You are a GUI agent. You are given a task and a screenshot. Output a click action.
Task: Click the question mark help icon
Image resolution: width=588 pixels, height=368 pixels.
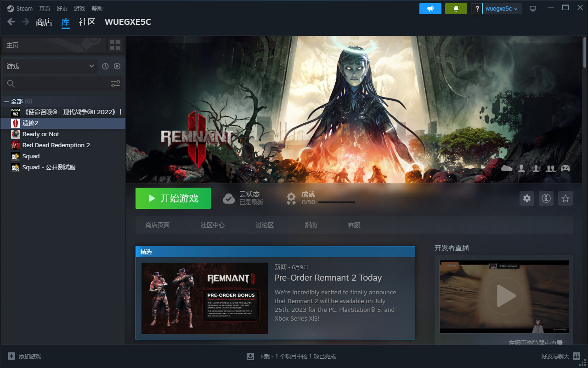click(477, 8)
